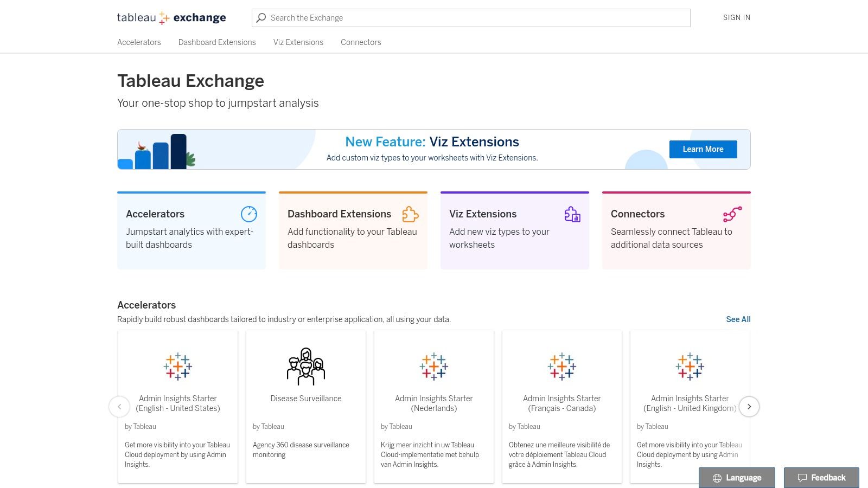Click the Connectors data connection icon
Image resolution: width=868 pixels, height=488 pixels.
click(733, 213)
